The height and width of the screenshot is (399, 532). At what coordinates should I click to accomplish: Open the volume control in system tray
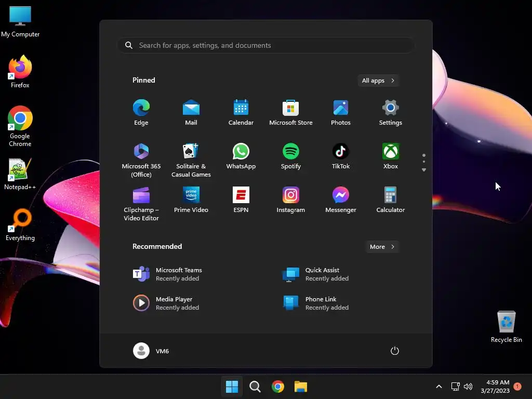tap(468, 387)
